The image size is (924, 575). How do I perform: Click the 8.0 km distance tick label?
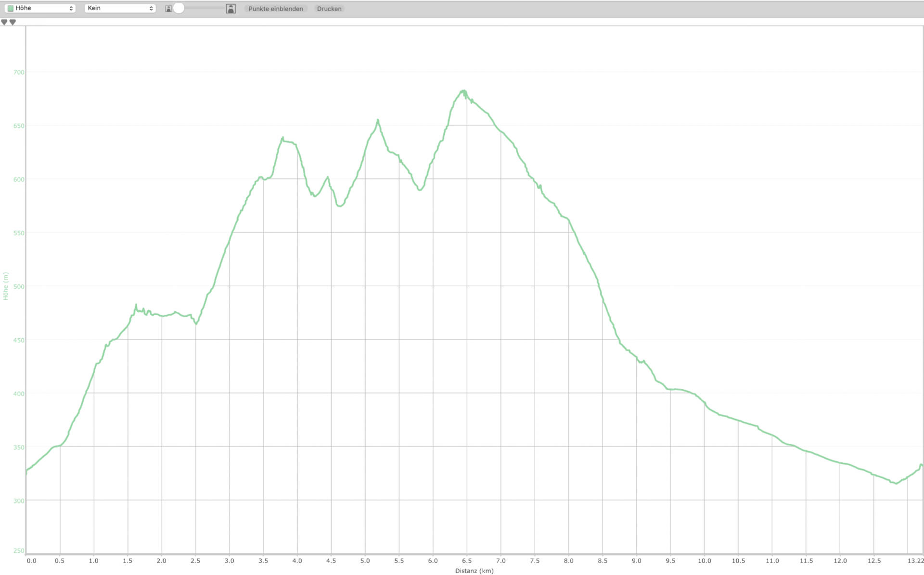[569, 561]
